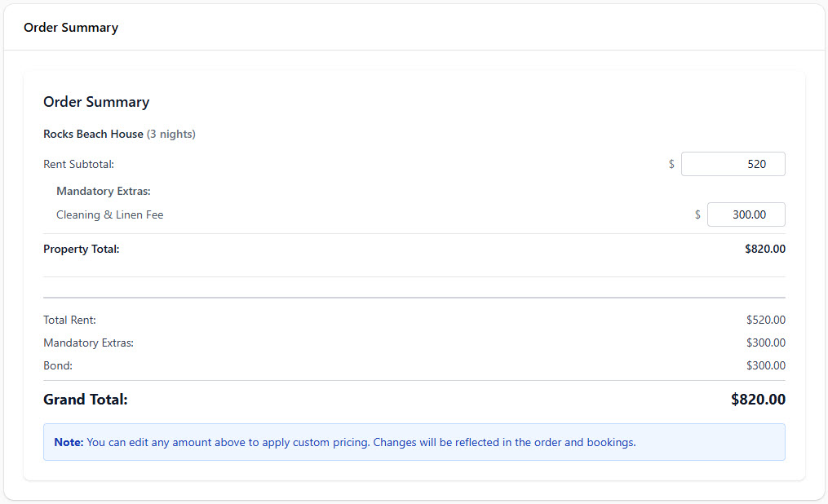Click the Bond $300.00 value

point(765,365)
